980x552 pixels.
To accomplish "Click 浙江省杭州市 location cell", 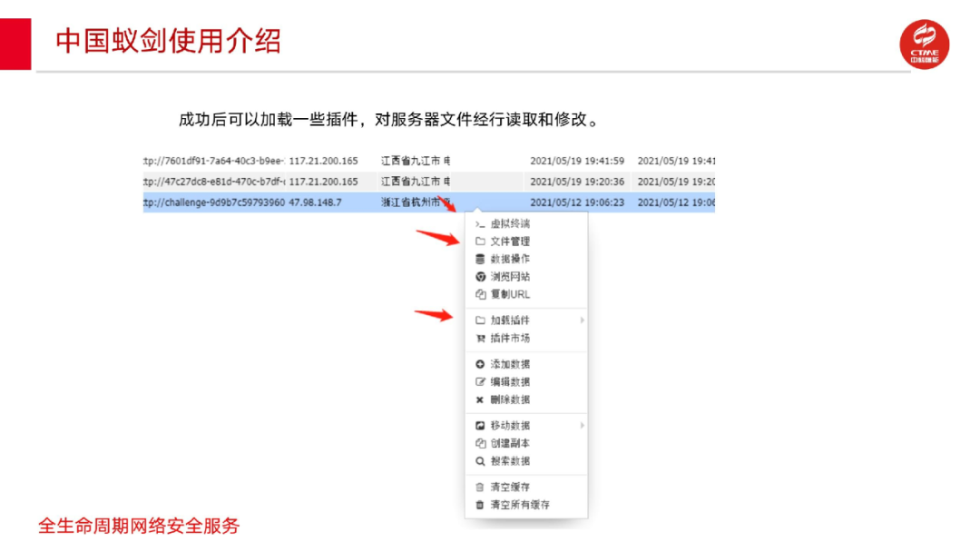I will coord(415,202).
